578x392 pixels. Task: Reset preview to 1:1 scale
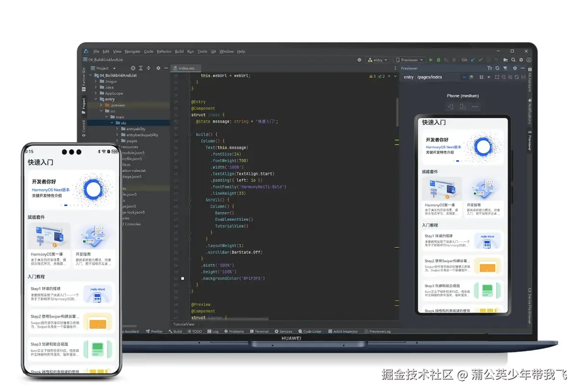pos(523,77)
